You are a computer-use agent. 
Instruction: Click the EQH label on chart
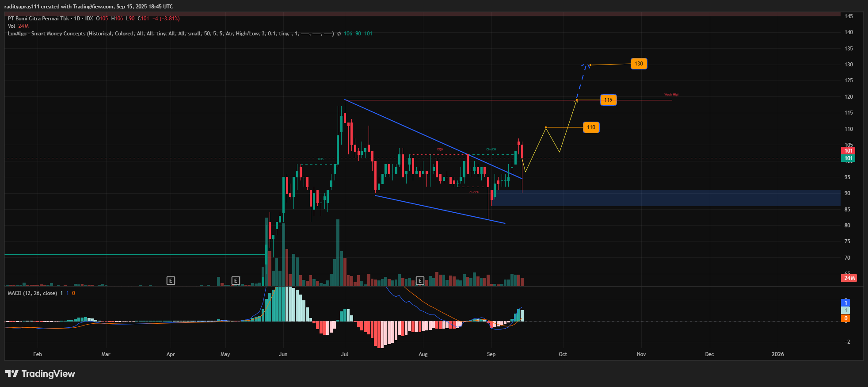tap(440, 149)
